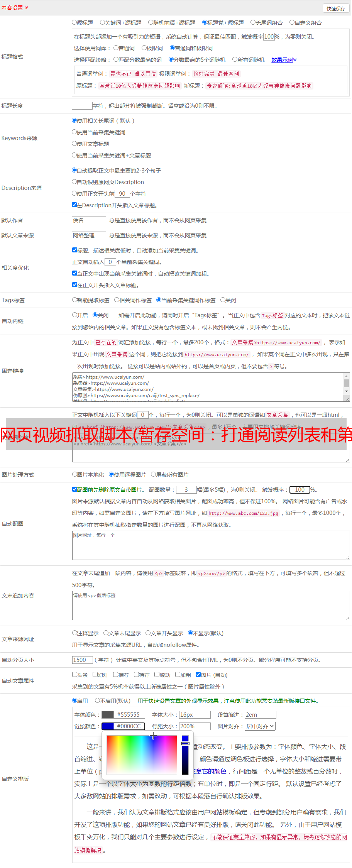Select 图片本地化 image handling option
Image resolution: width=352 pixels, height=868 pixels.
75,474
